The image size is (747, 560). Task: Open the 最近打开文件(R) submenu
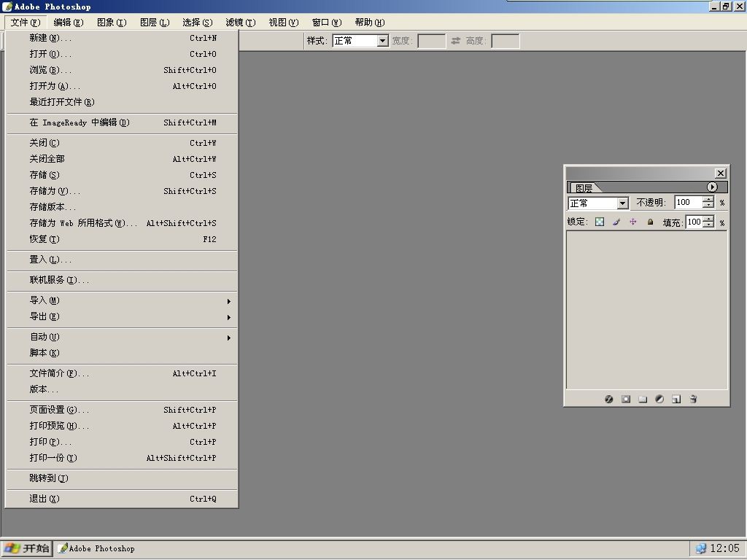(x=122, y=102)
